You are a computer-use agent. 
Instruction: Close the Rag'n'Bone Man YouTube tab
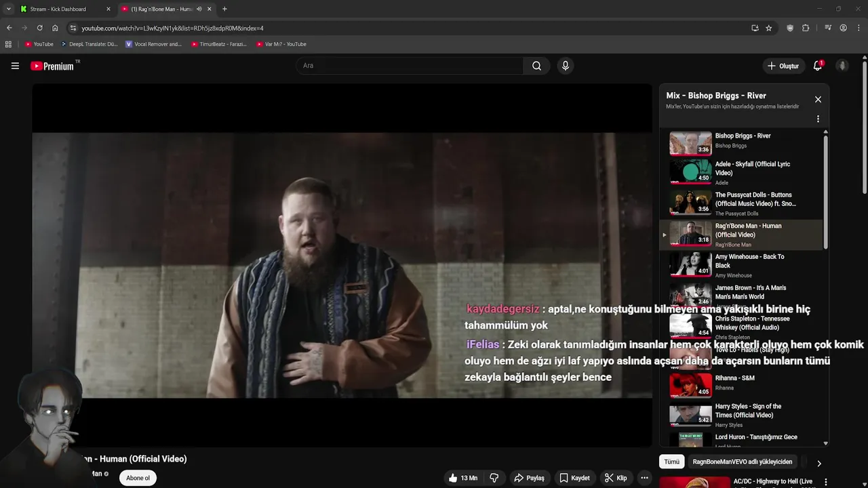(210, 9)
